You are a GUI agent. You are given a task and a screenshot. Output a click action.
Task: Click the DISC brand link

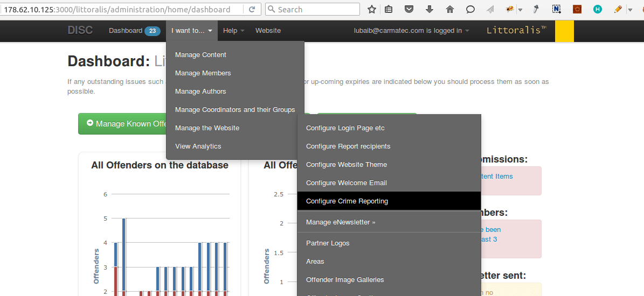80,30
